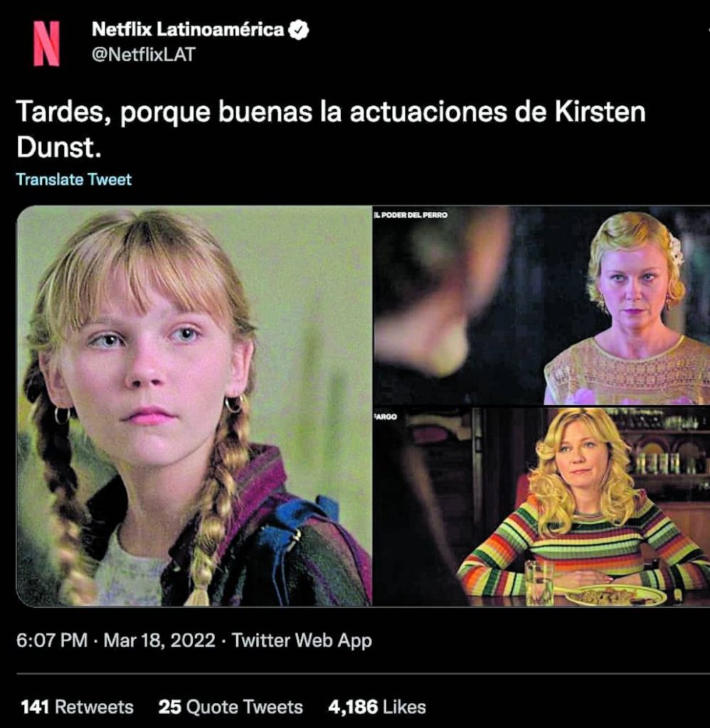Click the tweet text mentioning Kirsten Dunst
This screenshot has height=728, width=710.
click(x=331, y=129)
